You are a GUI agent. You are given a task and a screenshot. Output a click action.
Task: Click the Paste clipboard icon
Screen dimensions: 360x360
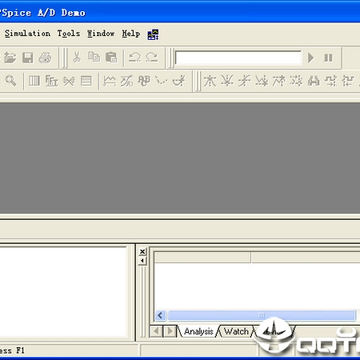point(111,58)
